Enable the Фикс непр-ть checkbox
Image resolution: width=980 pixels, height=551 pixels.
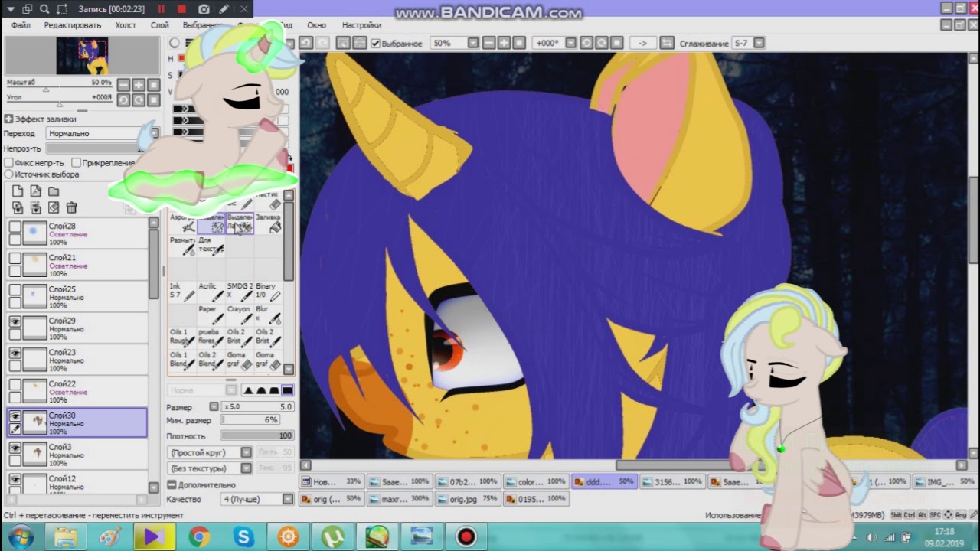pyautogui.click(x=8, y=163)
